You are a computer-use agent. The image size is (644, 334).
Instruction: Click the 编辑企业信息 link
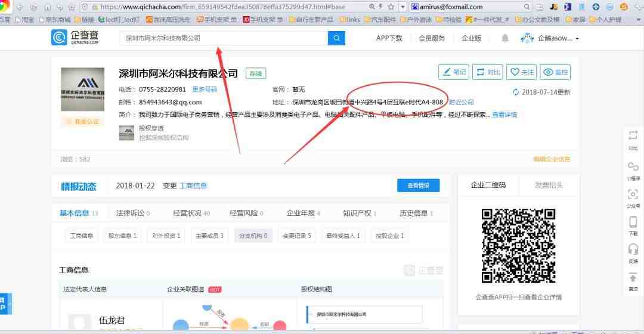pyautogui.click(x=552, y=159)
